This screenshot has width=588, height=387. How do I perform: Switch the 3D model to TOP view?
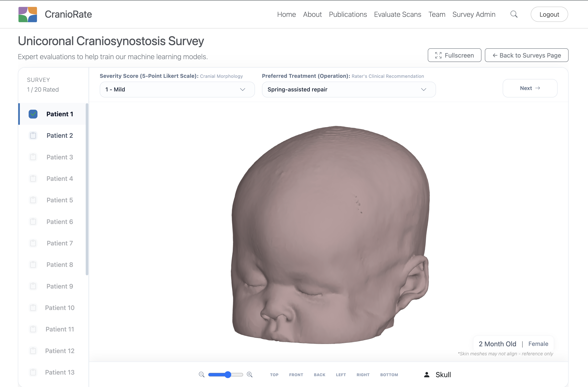click(274, 375)
